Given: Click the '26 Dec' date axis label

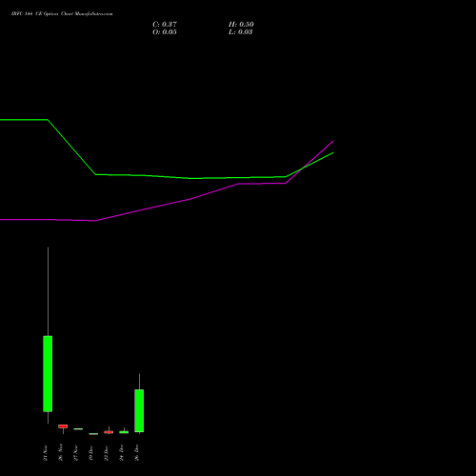Looking at the screenshot, I should (x=137, y=453).
